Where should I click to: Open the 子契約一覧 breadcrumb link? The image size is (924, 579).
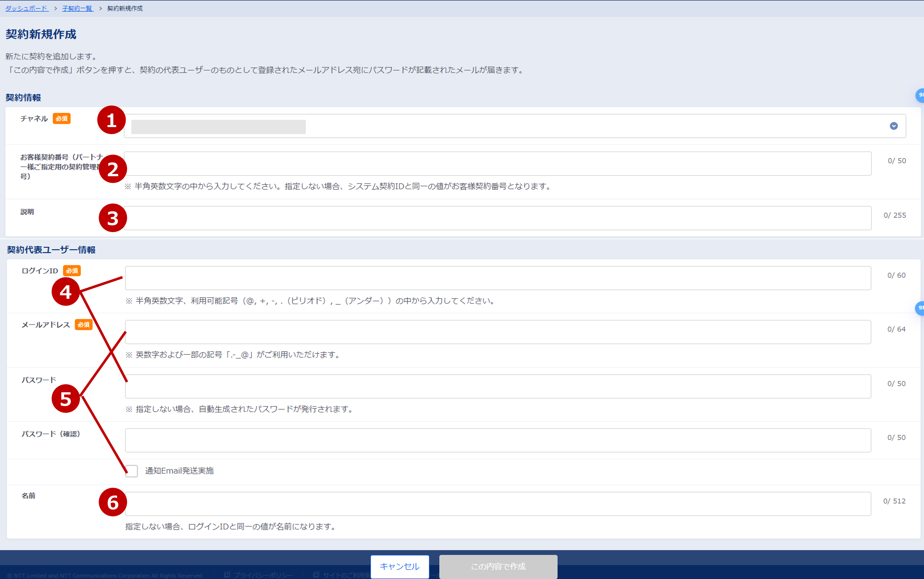pyautogui.click(x=77, y=8)
